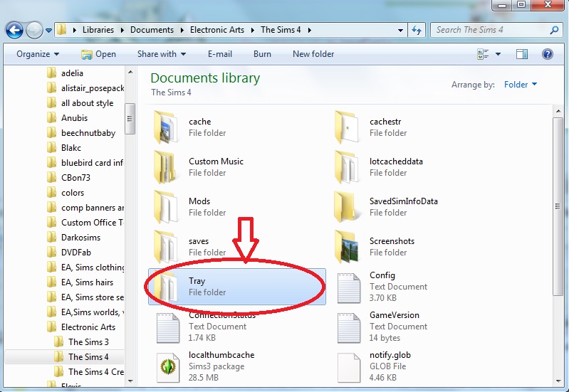
Task: Open the view options dropdown arrow
Action: coord(498,54)
